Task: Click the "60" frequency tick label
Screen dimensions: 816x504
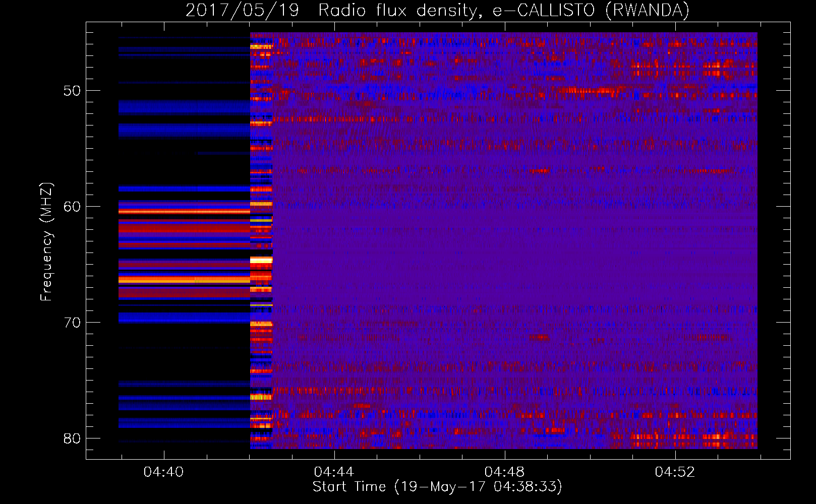Action: pos(72,207)
